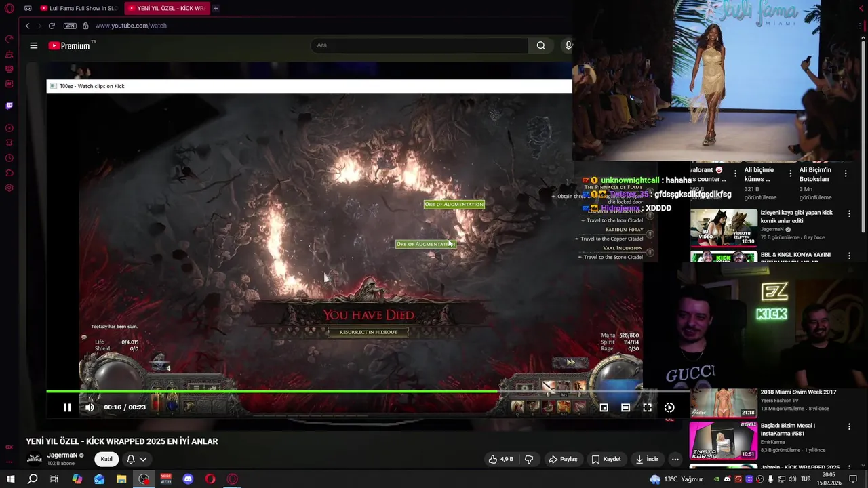Screen dimensions: 868x488
Task: Click the upper Orb of Augmentation label
Action: click(454, 204)
